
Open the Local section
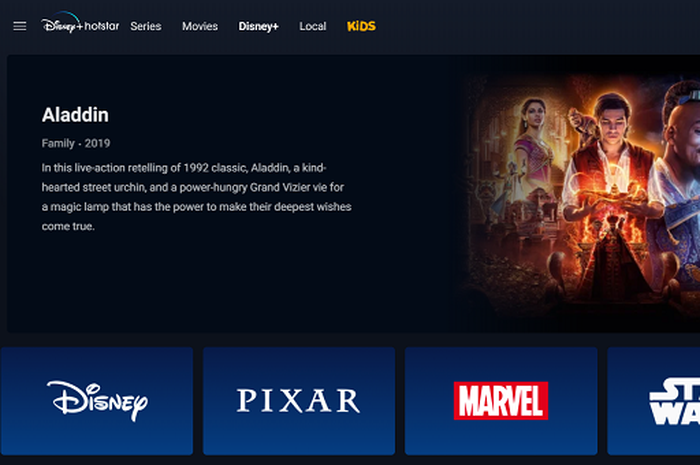[313, 26]
